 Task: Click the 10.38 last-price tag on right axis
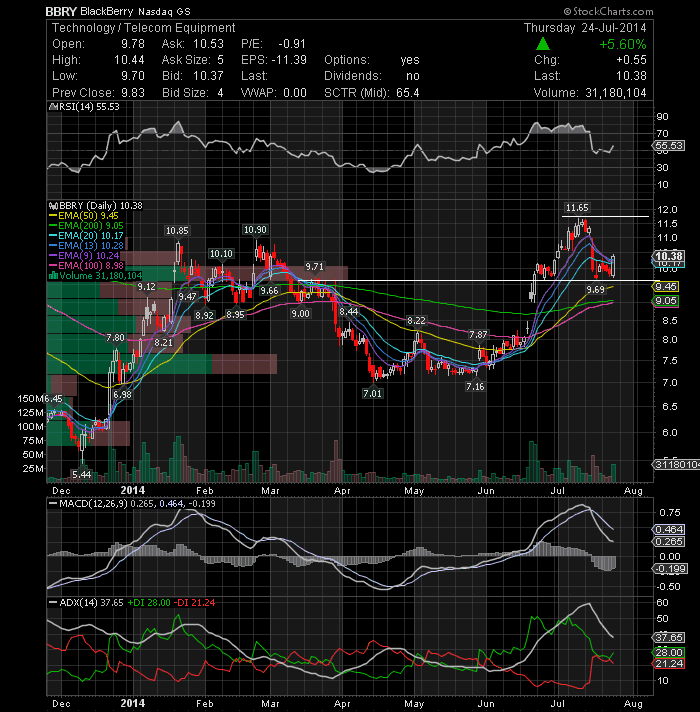click(x=669, y=256)
